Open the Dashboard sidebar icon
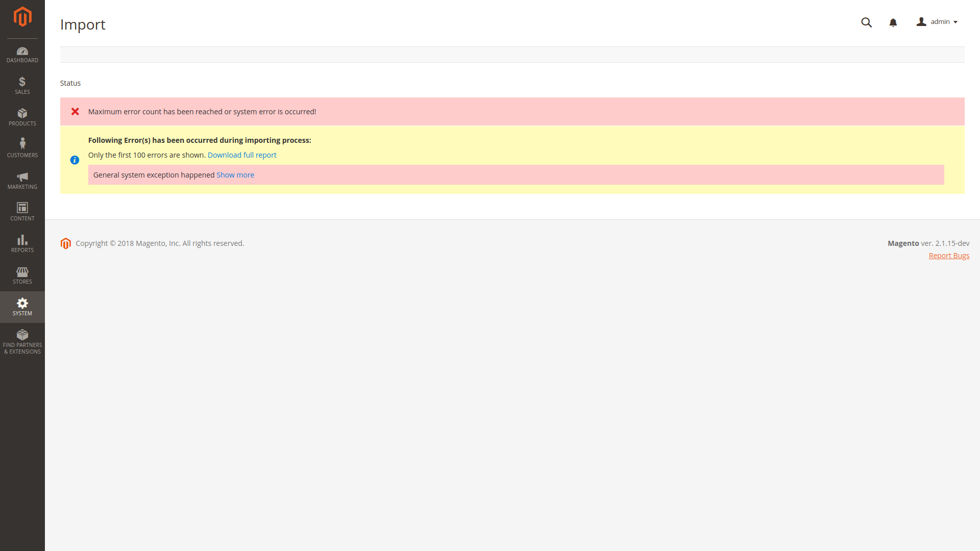 [x=22, y=55]
